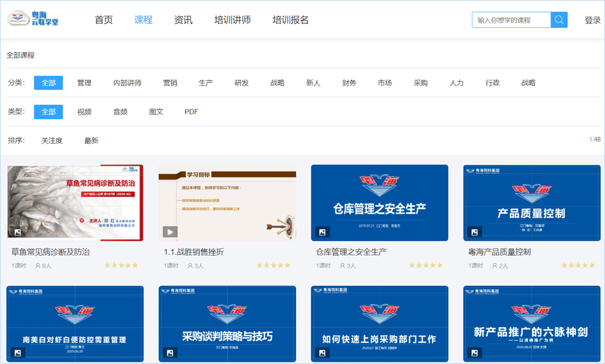
Task: Click image icon on 采购谈判策略与技巧 thumbnail
Action: 170,353
